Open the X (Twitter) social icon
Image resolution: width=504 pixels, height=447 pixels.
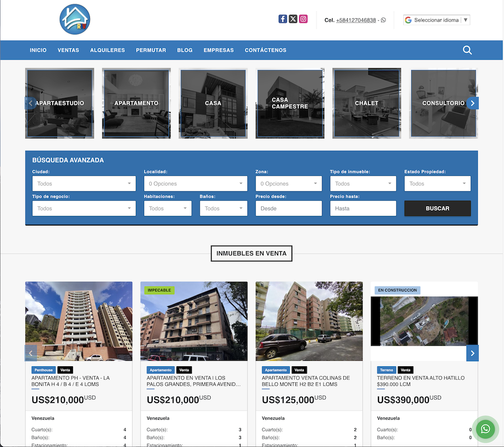293,19
